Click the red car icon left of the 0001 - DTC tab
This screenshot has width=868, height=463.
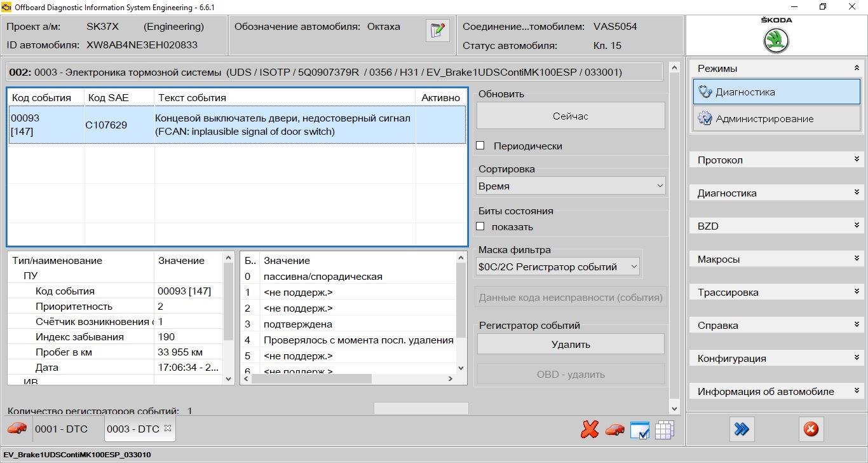[17, 429]
